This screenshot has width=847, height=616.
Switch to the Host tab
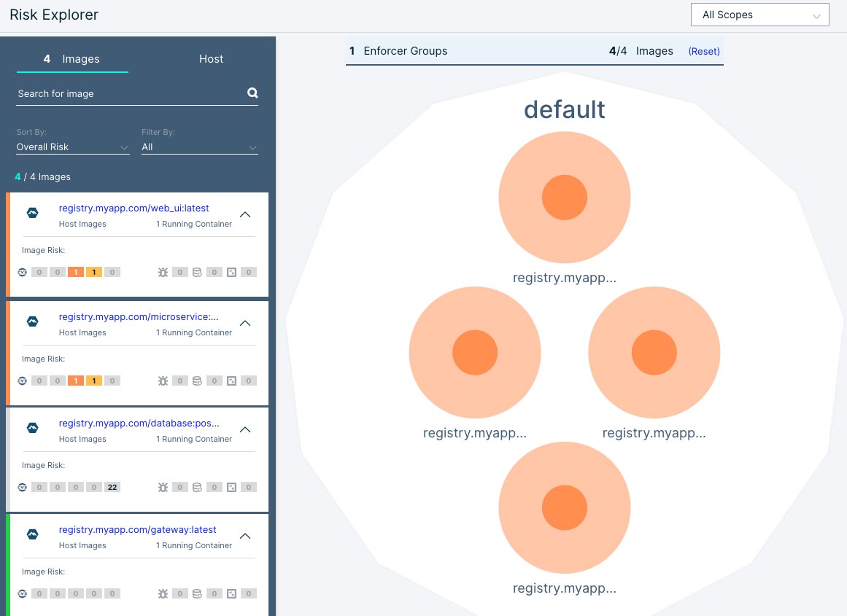[x=211, y=59]
